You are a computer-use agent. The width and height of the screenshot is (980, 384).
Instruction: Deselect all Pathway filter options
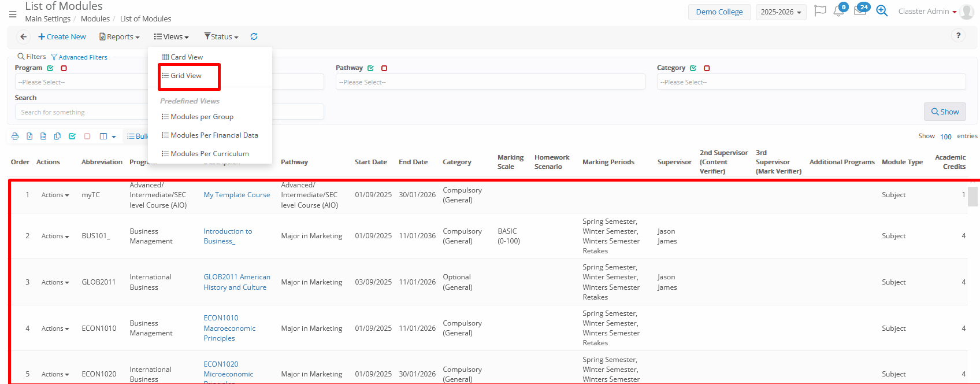click(x=384, y=68)
